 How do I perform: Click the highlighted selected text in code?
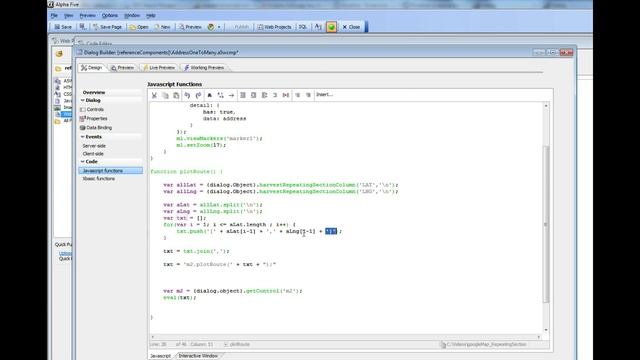[331, 231]
